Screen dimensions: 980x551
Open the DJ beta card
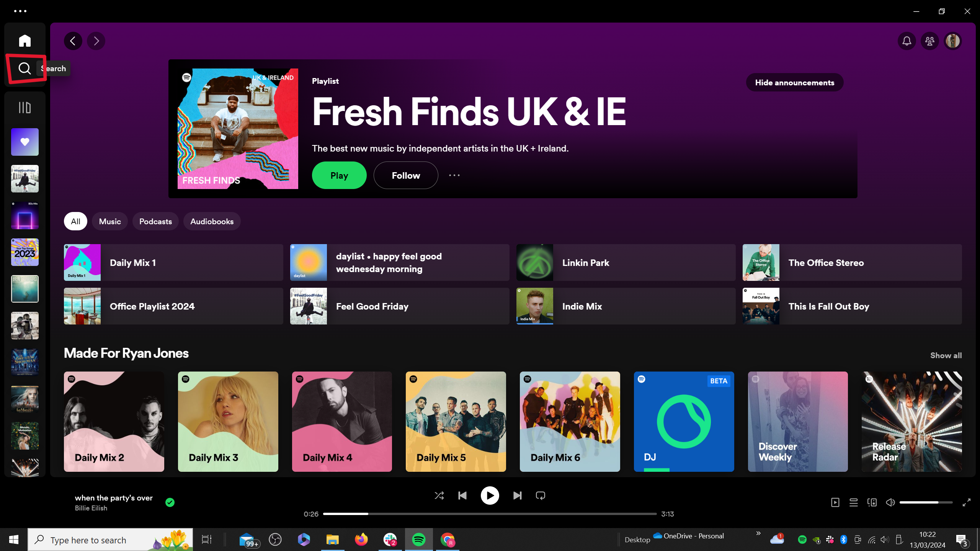point(684,422)
